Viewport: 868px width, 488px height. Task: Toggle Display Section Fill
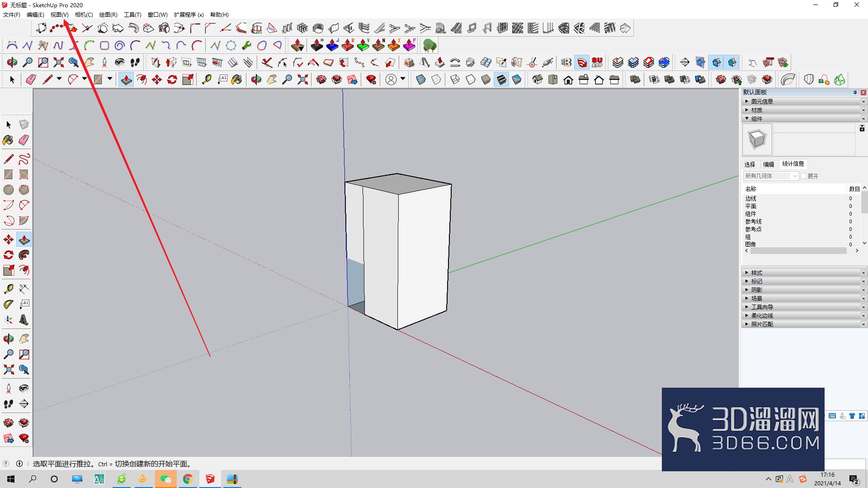pos(732,62)
